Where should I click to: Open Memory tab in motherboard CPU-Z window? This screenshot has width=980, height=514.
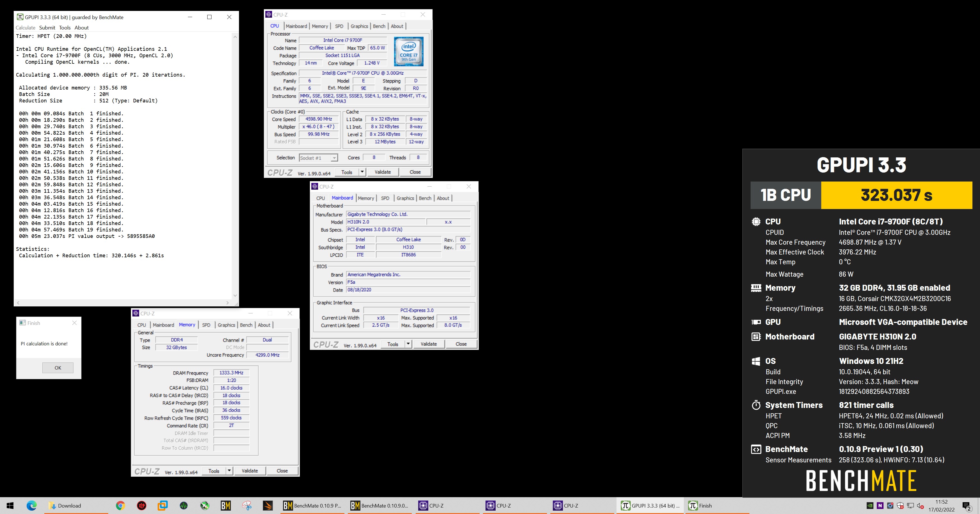click(366, 198)
